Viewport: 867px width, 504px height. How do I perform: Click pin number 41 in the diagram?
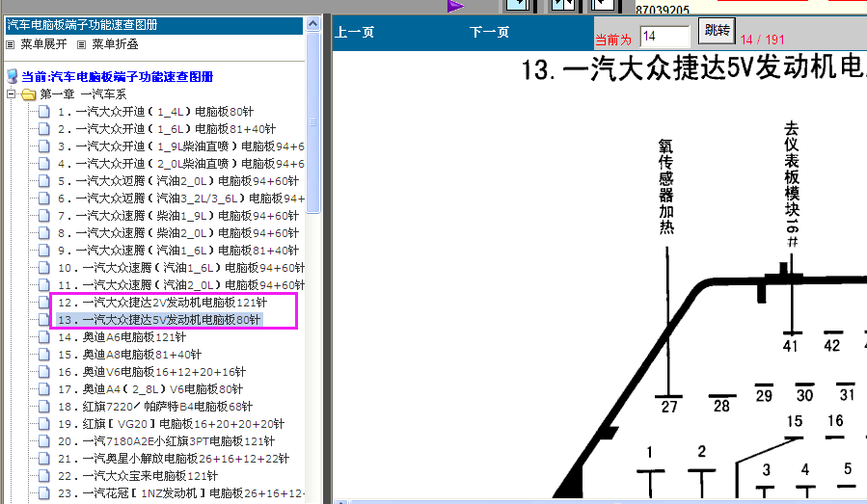[x=791, y=347]
